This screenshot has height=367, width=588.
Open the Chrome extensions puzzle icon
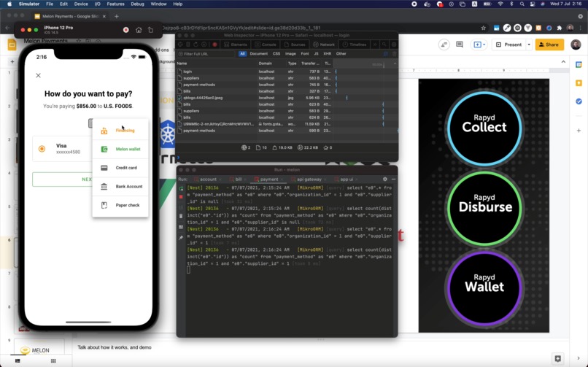(x=560, y=28)
